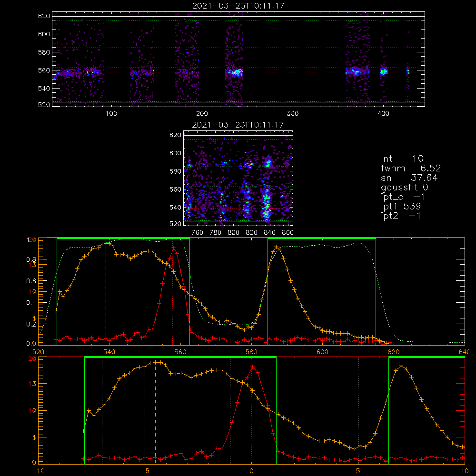
Task: Click x-axis label 5 on bottom plot
Action: coord(358,471)
